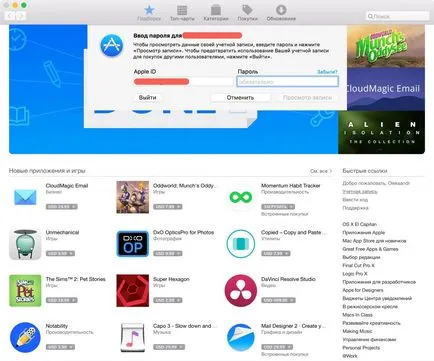The image size is (434, 361).
Task: Open Mac App Store для новичков link
Action: coord(374,241)
